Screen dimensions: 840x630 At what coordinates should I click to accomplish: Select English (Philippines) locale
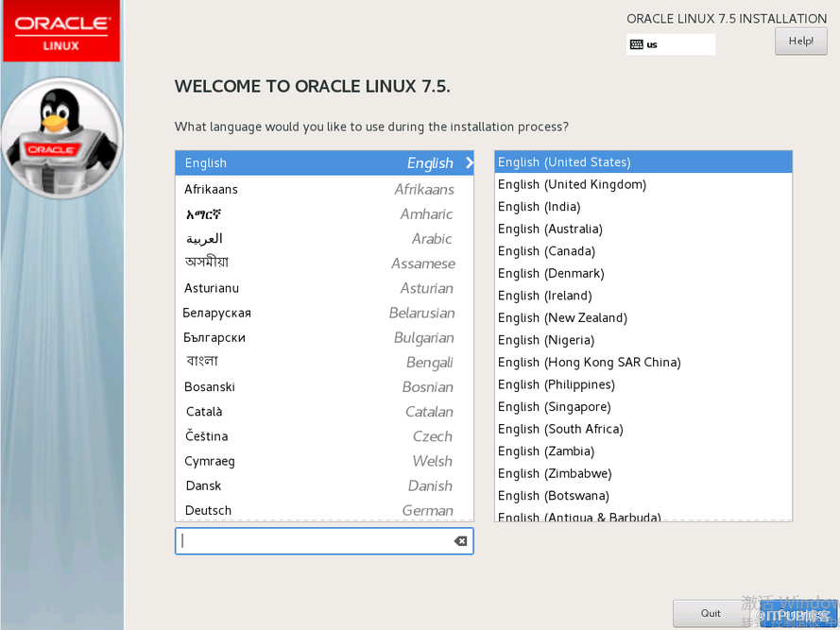tap(643, 384)
